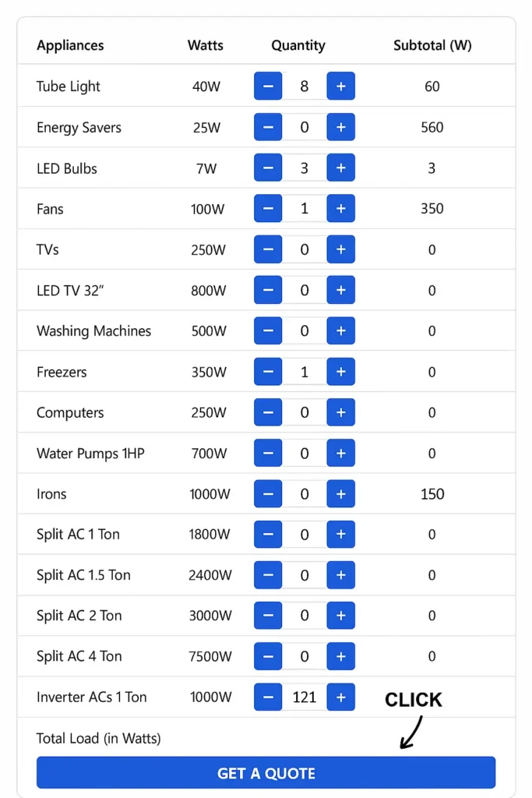The image size is (532, 798).
Task: Click the Appliances column header
Action: (70, 45)
